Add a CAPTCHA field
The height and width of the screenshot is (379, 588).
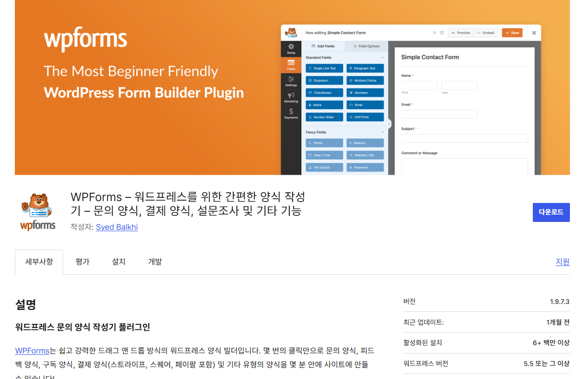coord(365,117)
